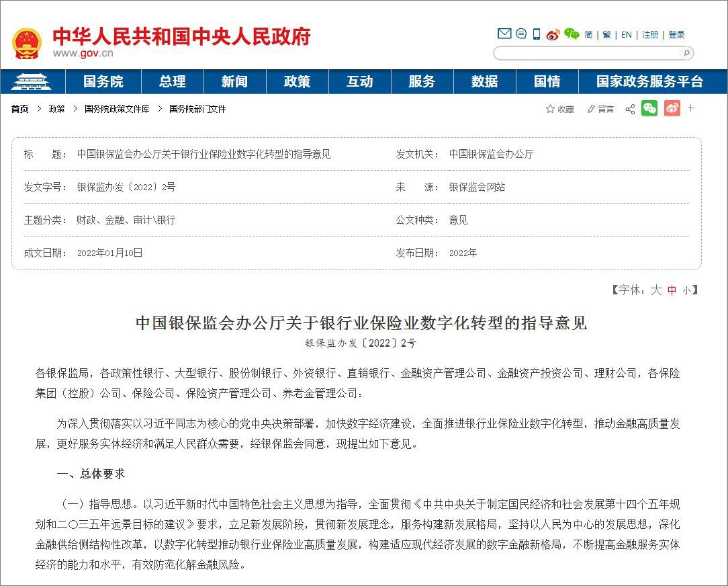728x586 pixels.
Task: Go to 政策 in breadcrumb
Action: pyautogui.click(x=56, y=109)
